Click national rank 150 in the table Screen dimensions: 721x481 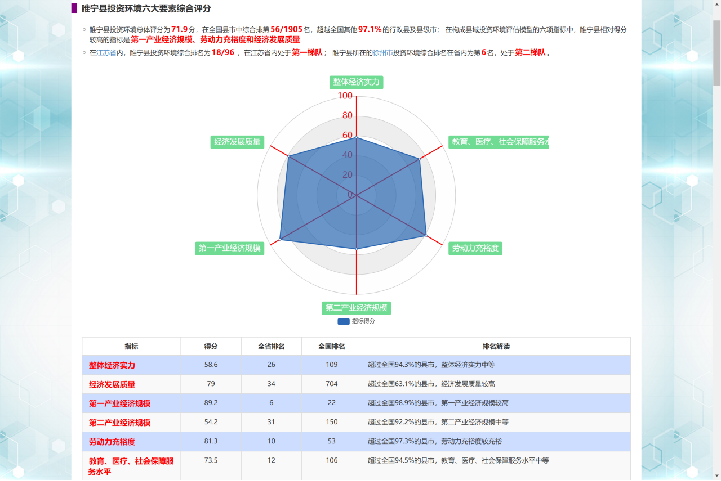pos(332,422)
